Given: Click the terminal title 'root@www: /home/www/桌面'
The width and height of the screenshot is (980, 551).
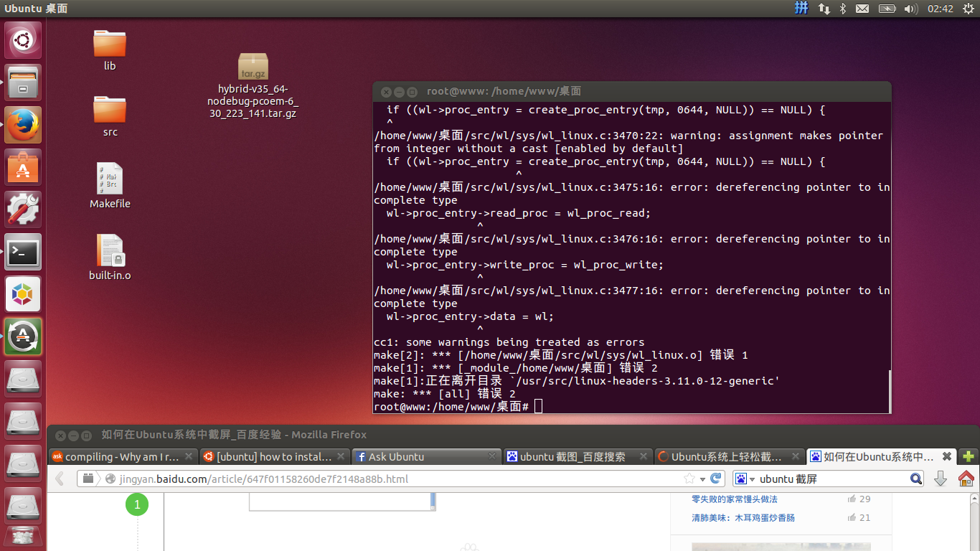Looking at the screenshot, I should [x=504, y=91].
